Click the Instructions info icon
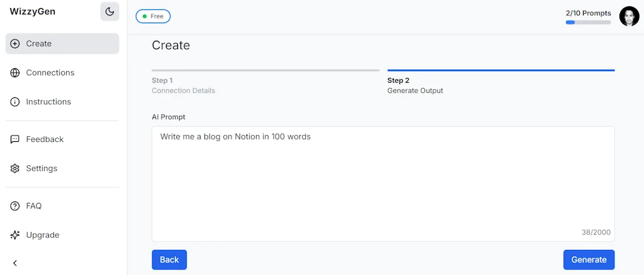Image resolution: width=644 pixels, height=275 pixels. [x=15, y=102]
